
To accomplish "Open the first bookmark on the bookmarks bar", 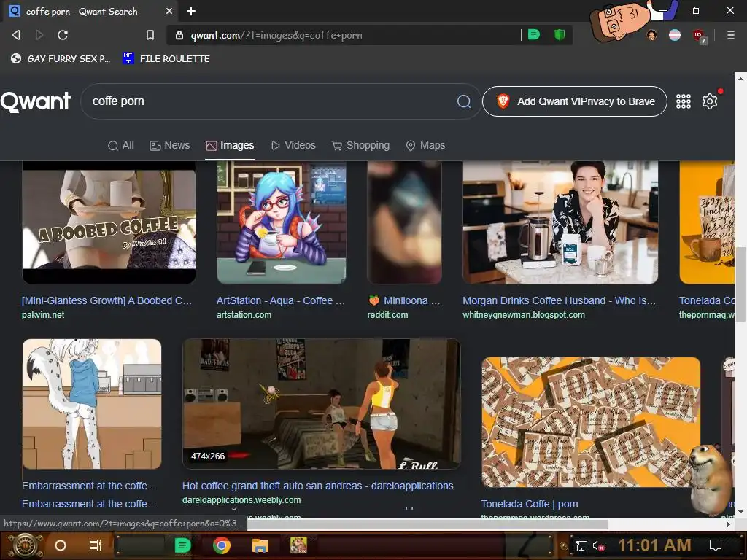I will [61, 58].
